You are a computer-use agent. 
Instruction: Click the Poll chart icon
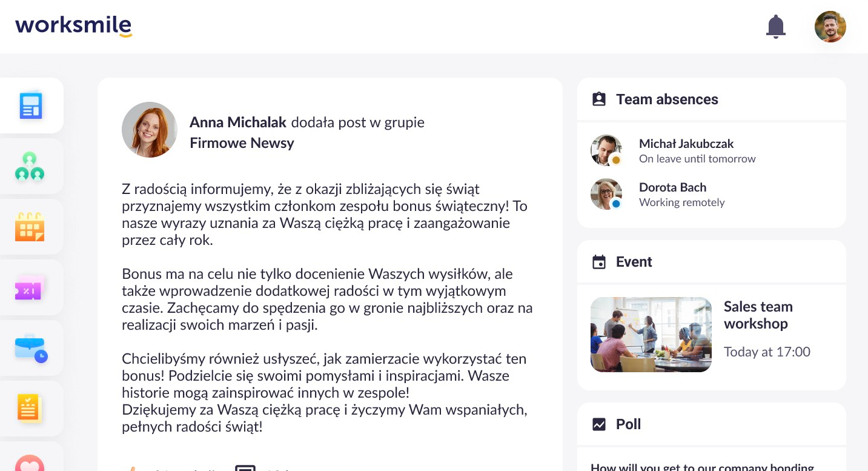599,424
